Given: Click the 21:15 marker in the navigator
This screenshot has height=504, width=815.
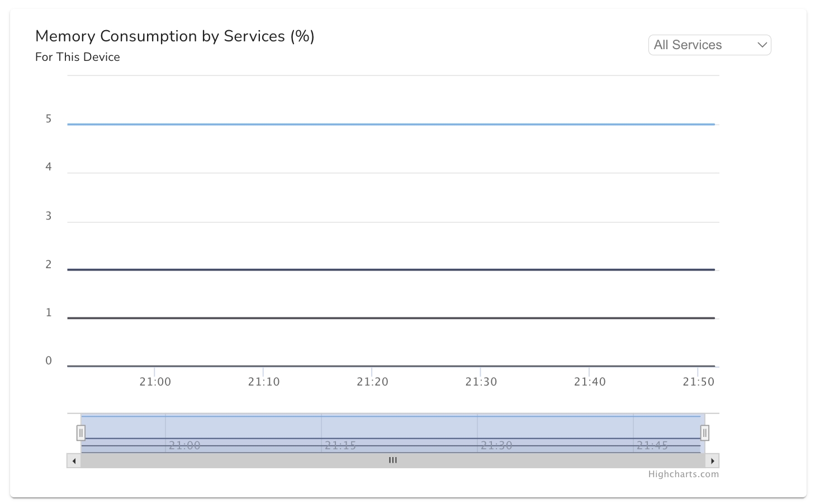Looking at the screenshot, I should click(x=340, y=445).
